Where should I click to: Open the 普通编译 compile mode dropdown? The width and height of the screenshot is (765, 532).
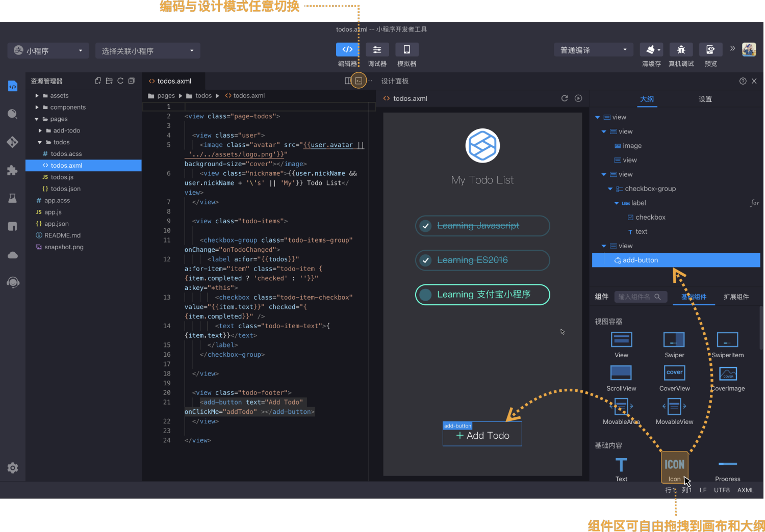tap(594, 49)
